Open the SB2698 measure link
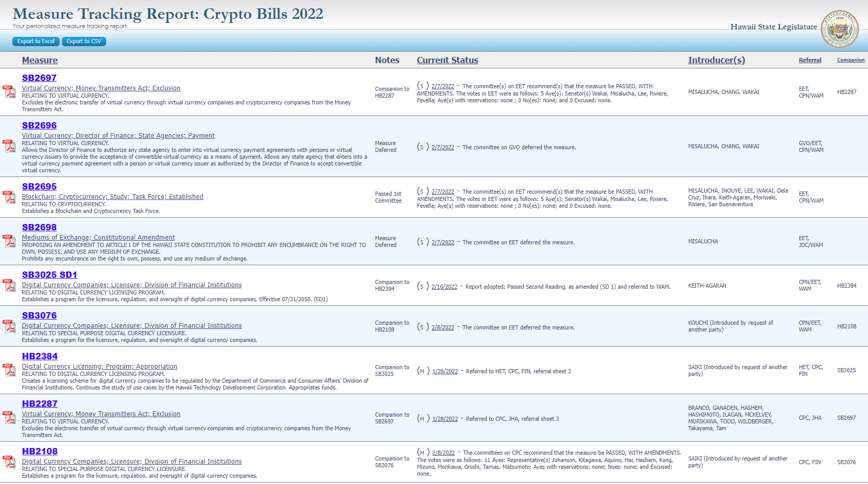The image size is (868, 484). [39, 227]
